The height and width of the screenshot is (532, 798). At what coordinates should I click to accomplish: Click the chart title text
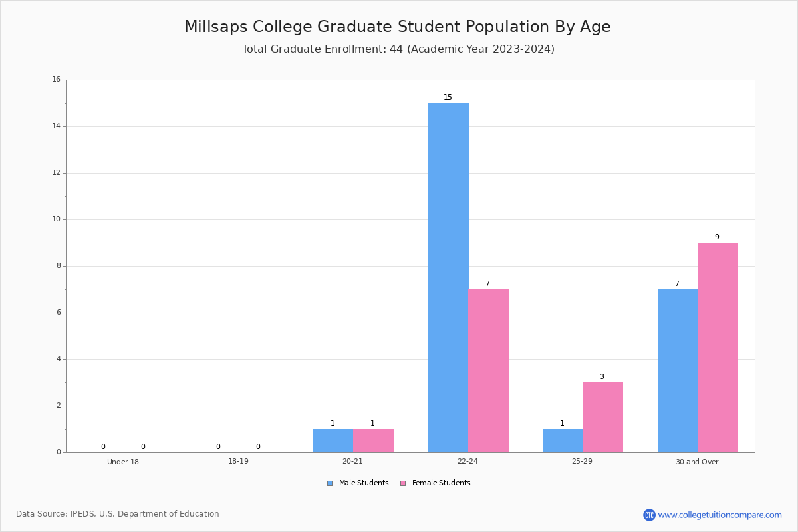398,27
